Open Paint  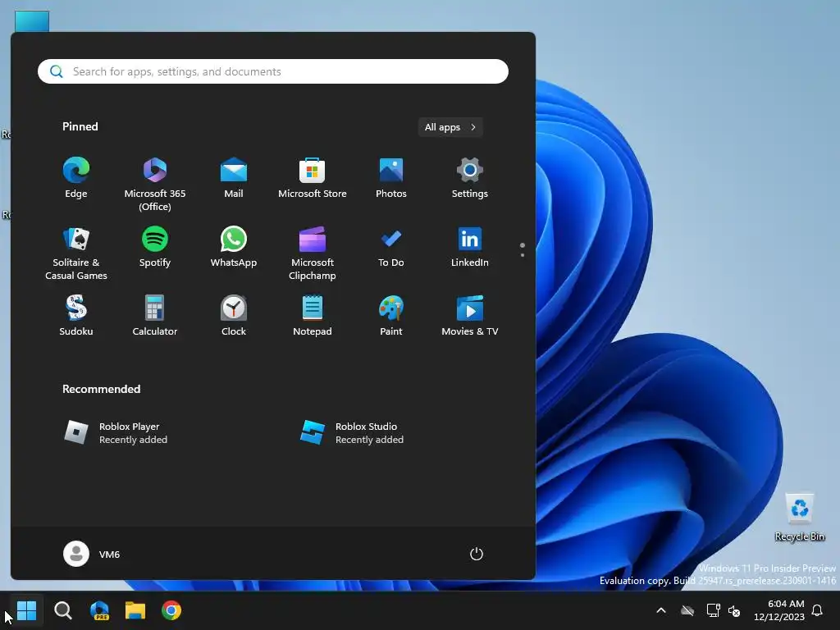tap(391, 316)
